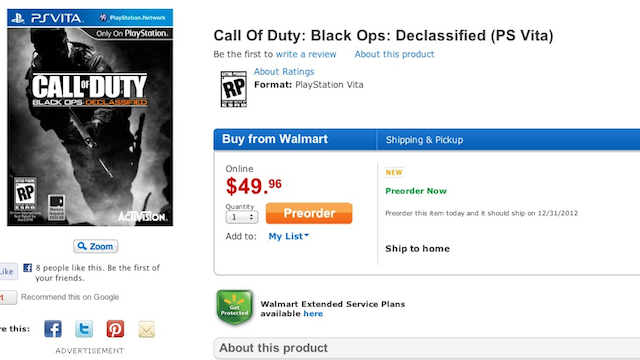
Task: Open Extended Service Plans here link
Action: tap(313, 314)
